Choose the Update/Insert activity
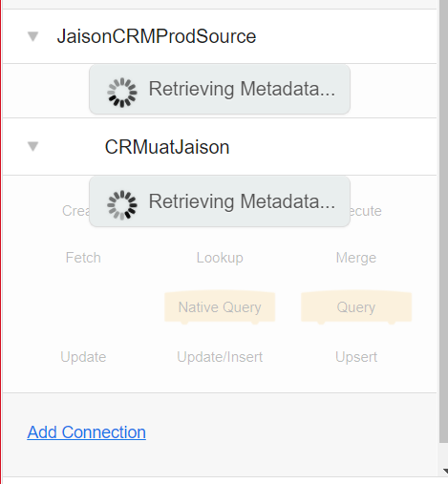The image size is (448, 484). click(220, 357)
